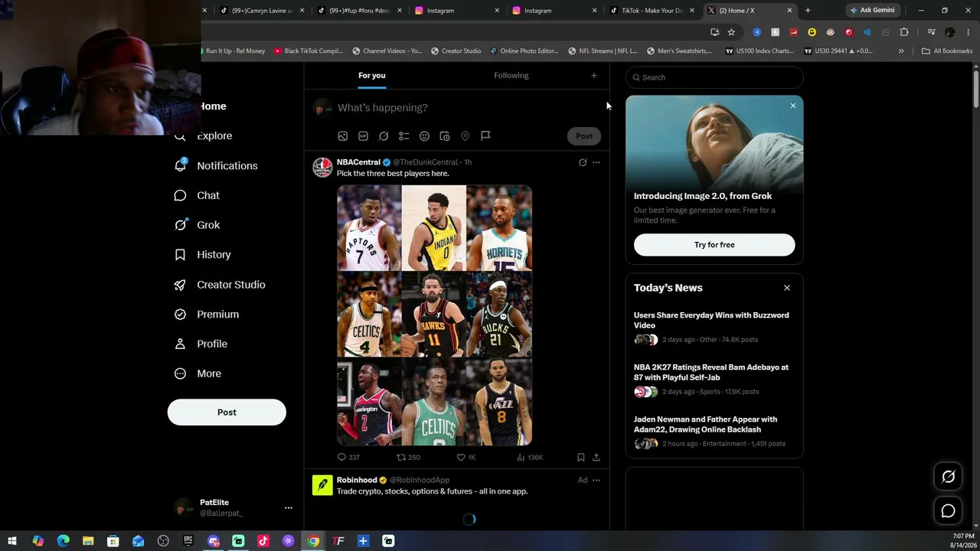The image size is (980, 551).
Task: Click the Ask Gemini button
Action: click(871, 11)
